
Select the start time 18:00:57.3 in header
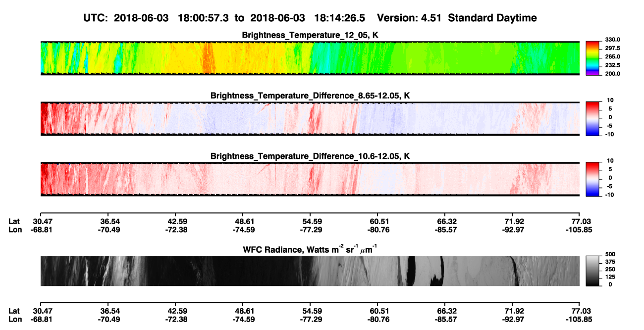pyautogui.click(x=205, y=18)
